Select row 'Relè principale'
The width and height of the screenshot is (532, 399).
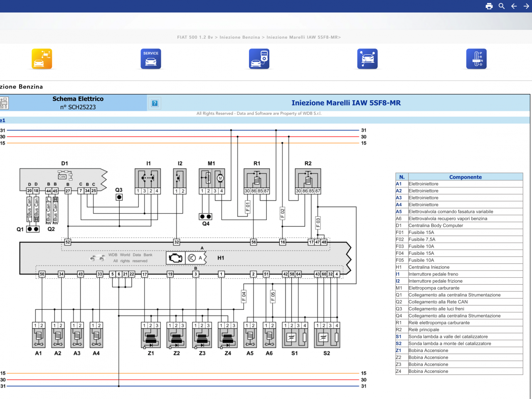click(x=459, y=330)
